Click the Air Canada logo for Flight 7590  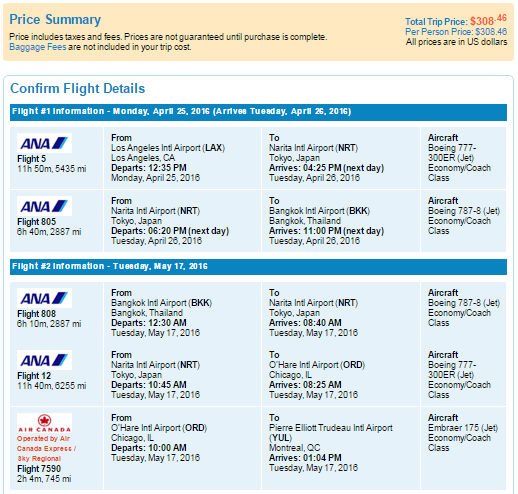pyautogui.click(x=44, y=423)
